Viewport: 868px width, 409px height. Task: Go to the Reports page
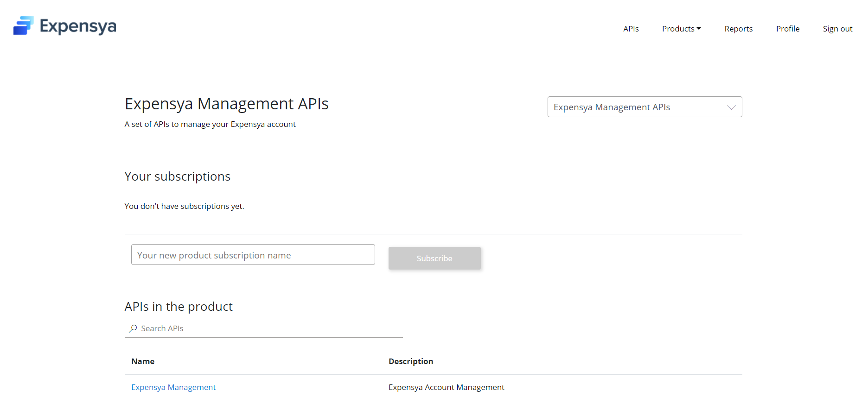(738, 29)
